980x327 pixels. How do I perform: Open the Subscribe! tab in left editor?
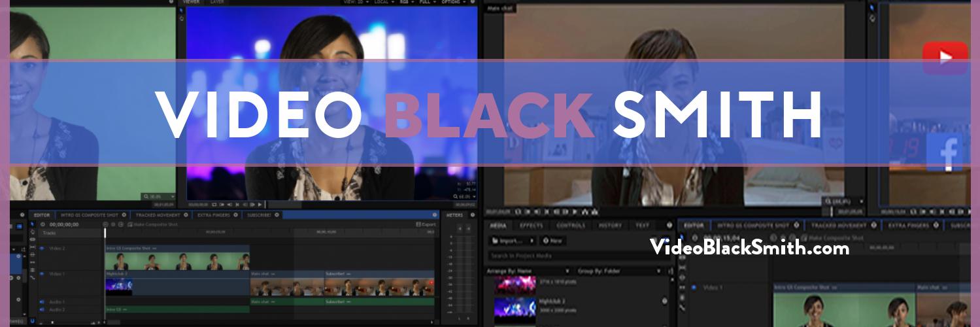[x=259, y=215]
